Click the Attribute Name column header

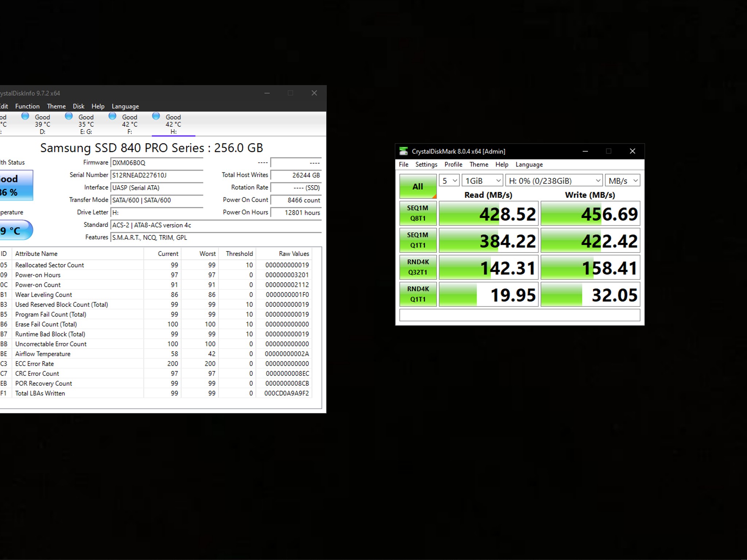pyautogui.click(x=78, y=253)
